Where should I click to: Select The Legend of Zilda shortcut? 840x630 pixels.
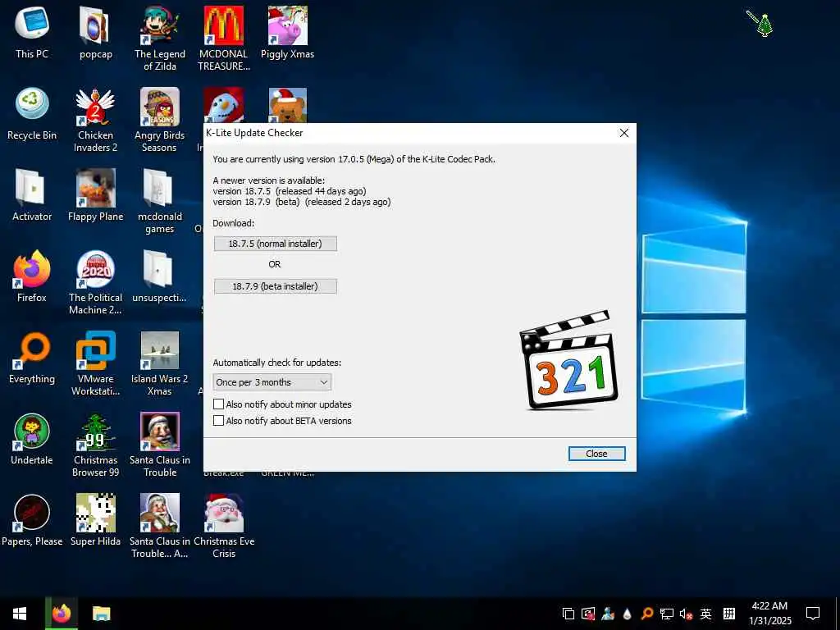click(160, 39)
